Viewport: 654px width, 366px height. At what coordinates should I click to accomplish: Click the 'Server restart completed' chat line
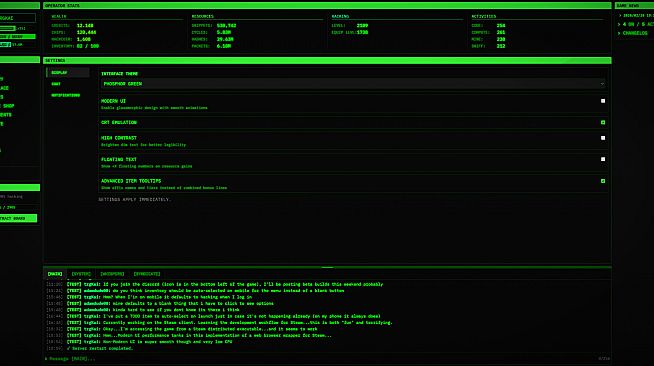point(99,348)
